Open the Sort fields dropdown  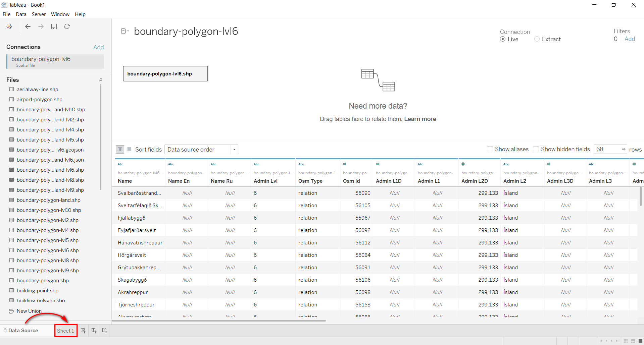point(201,150)
